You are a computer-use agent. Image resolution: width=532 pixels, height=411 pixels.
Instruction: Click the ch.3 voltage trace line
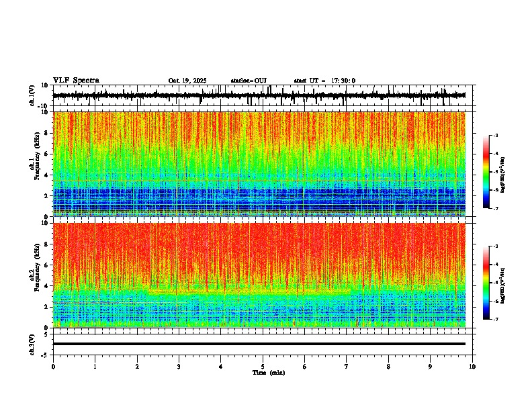(x=259, y=344)
